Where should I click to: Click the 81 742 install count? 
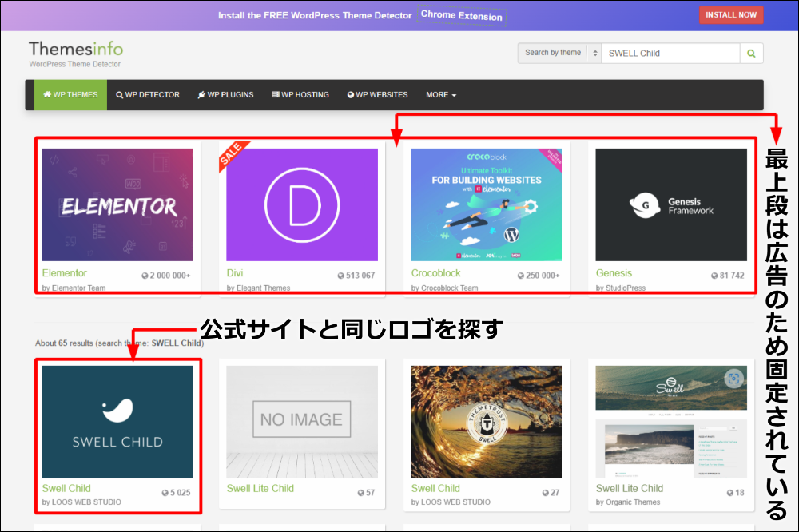coord(728,276)
